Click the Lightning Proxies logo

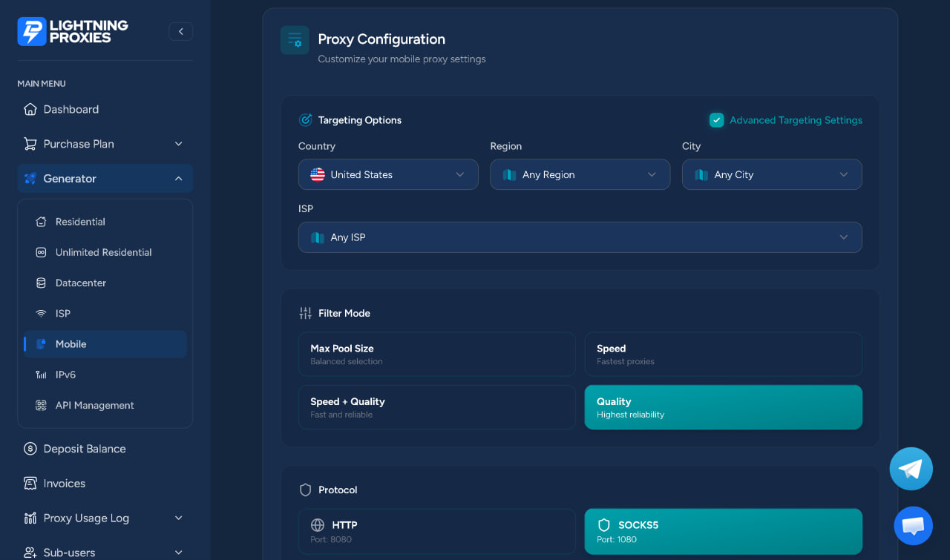(73, 31)
